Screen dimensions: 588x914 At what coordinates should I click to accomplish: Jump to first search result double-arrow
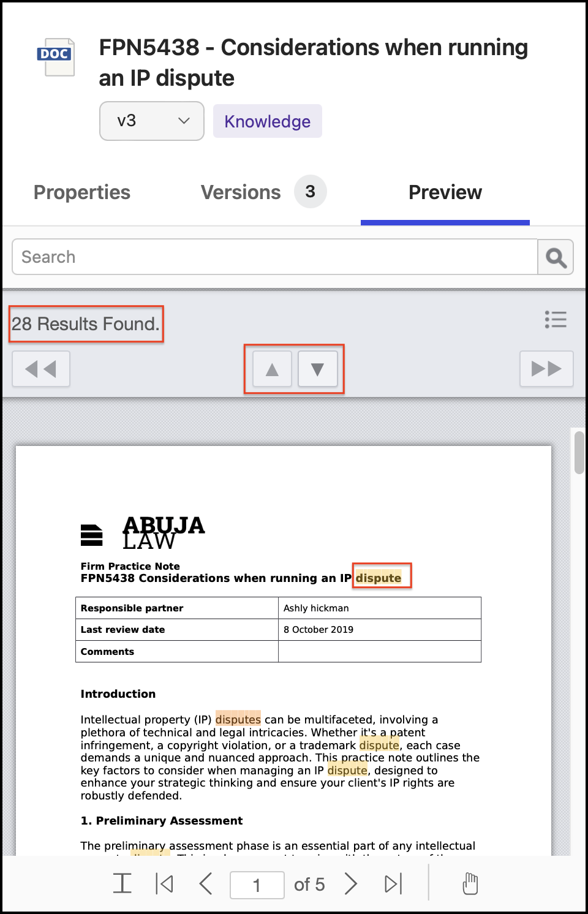tap(41, 369)
